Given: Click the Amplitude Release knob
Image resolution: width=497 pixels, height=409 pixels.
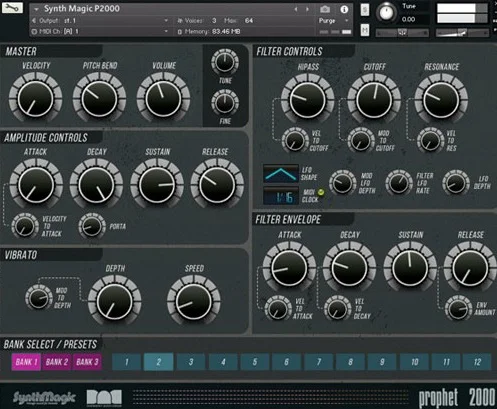Looking at the screenshot, I should pos(217,185).
